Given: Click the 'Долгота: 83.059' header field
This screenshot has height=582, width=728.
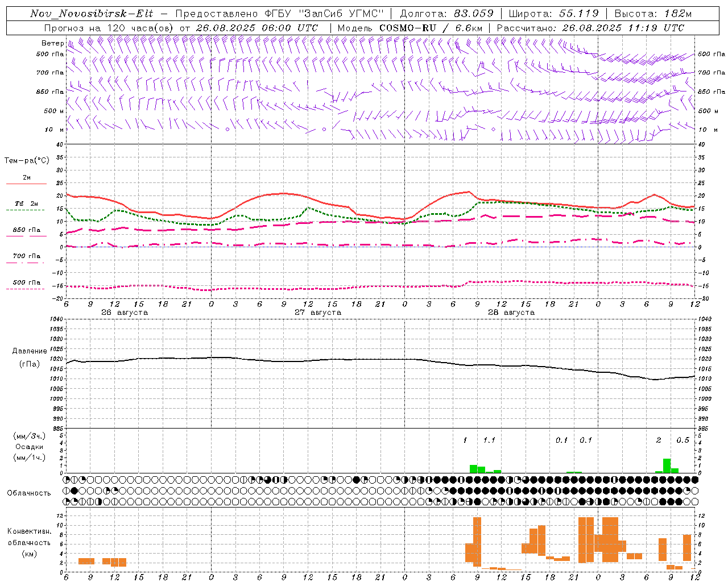Looking at the screenshot, I should [446, 14].
